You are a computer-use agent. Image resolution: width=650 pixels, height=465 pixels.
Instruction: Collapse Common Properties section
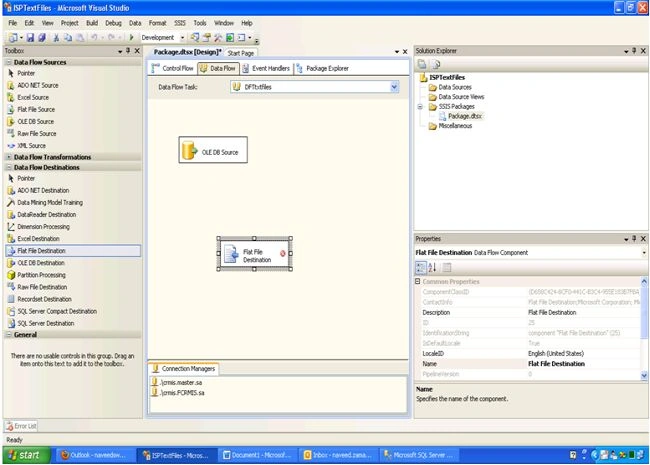tap(418, 281)
